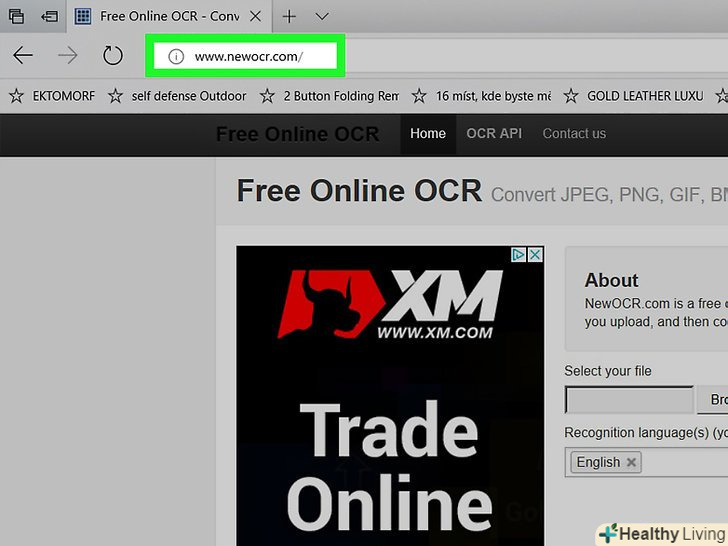
Task: Open the OCR API menu item
Action: pyautogui.click(x=494, y=134)
